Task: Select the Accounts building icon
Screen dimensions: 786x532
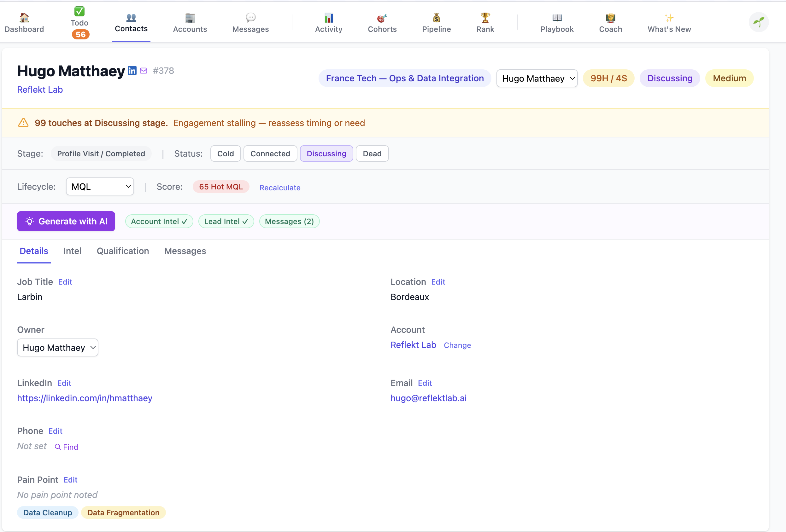Action: [x=190, y=18]
